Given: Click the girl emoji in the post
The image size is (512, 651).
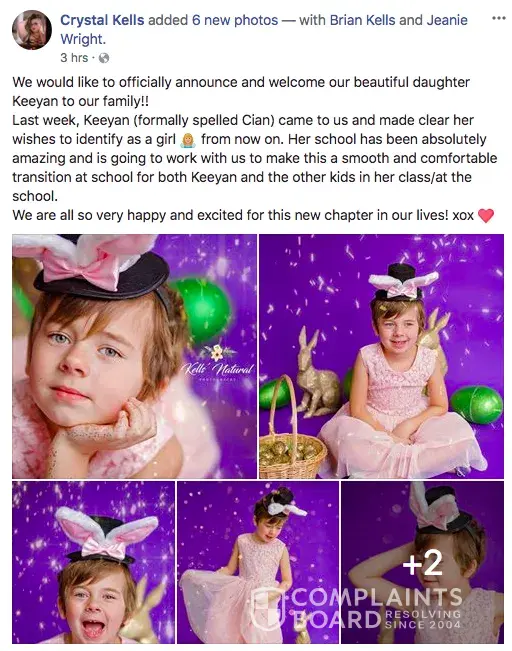Looking at the screenshot, I should tap(188, 140).
